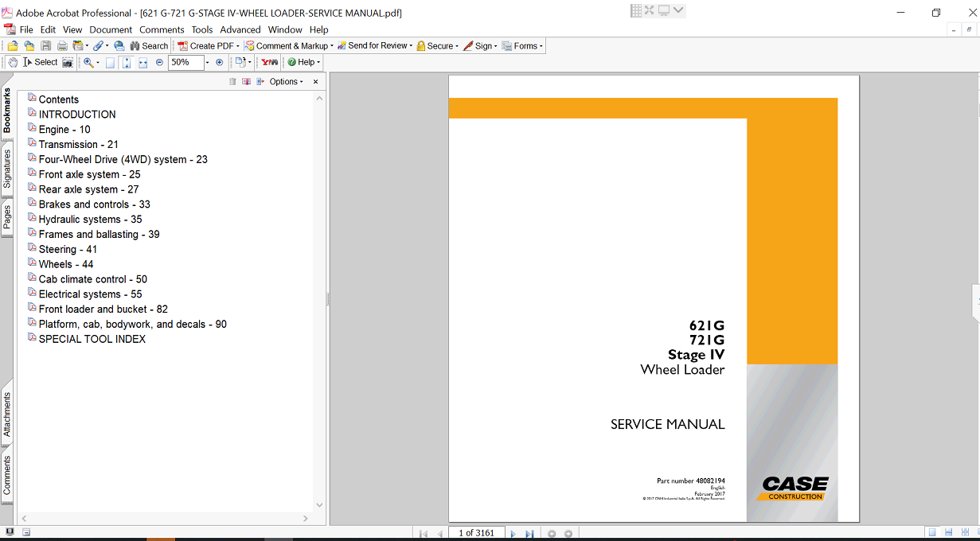
Task: Select the Hand tool
Action: [12, 62]
